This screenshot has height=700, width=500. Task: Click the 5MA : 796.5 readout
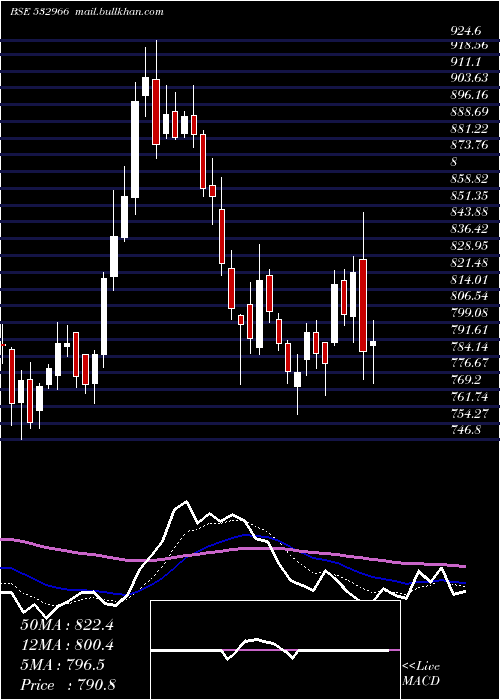[x=62, y=665]
